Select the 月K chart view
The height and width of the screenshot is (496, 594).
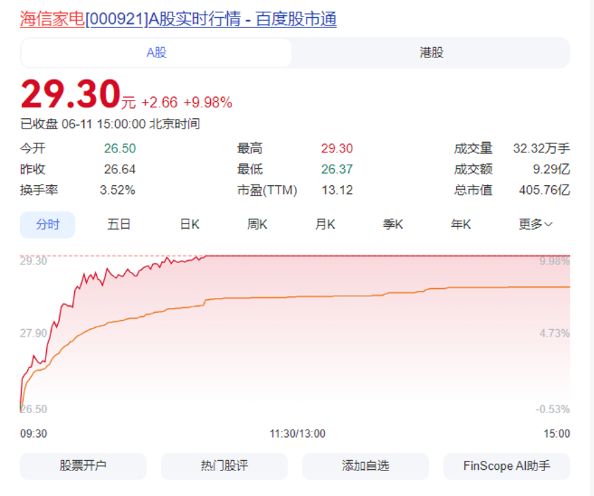pos(325,225)
